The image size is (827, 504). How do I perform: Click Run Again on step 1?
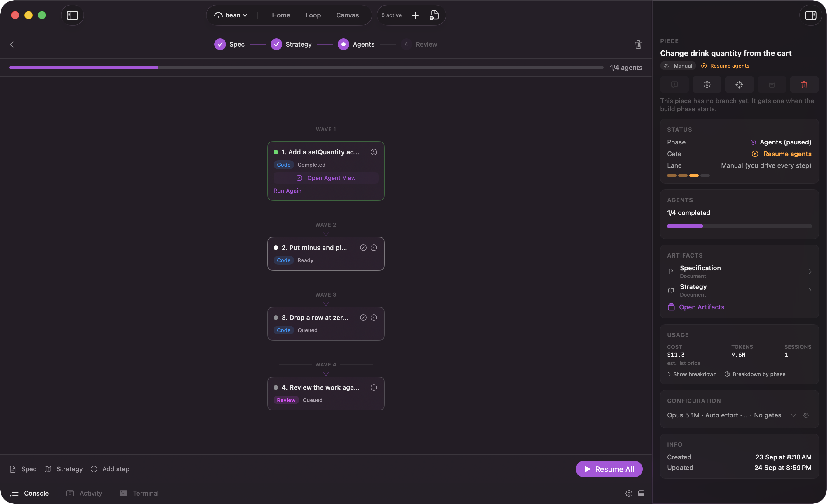tap(287, 191)
